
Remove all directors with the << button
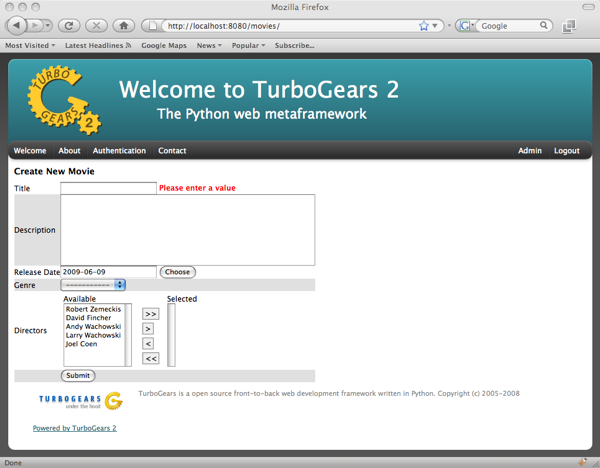[150, 359]
